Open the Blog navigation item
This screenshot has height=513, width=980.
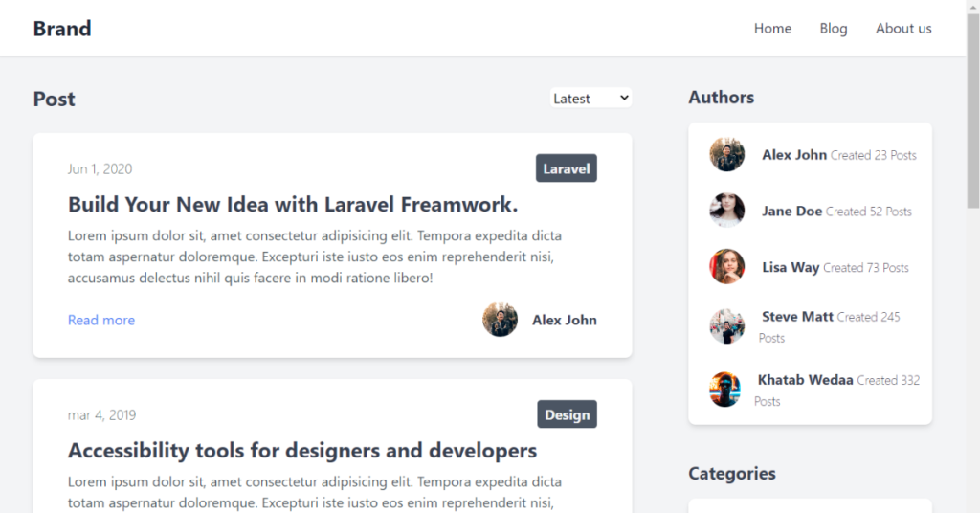point(834,29)
